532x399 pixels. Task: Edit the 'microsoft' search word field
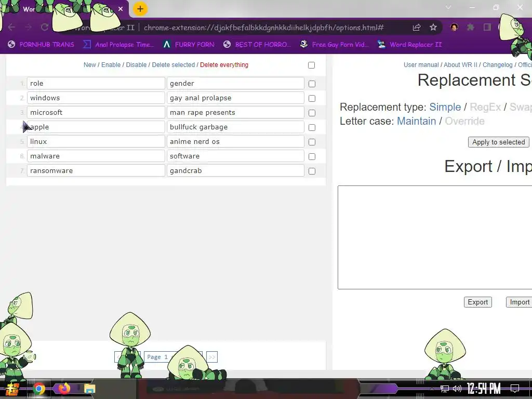96,113
